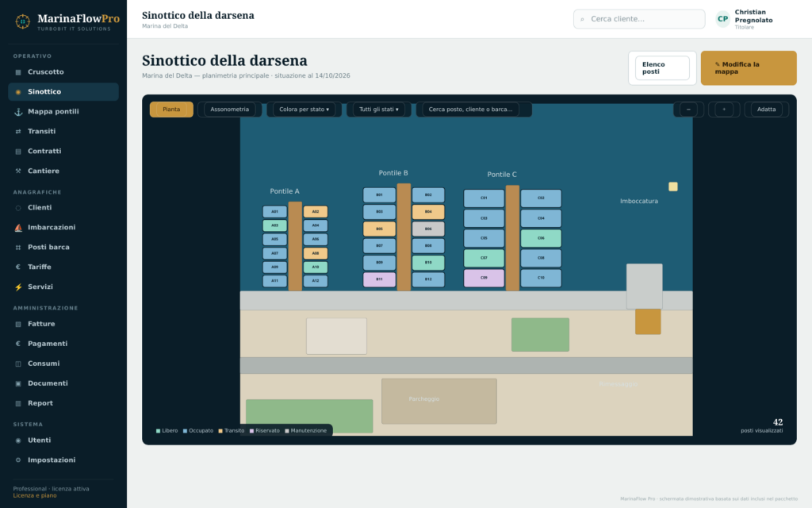
Task: Click the CP user avatar
Action: tap(723, 19)
